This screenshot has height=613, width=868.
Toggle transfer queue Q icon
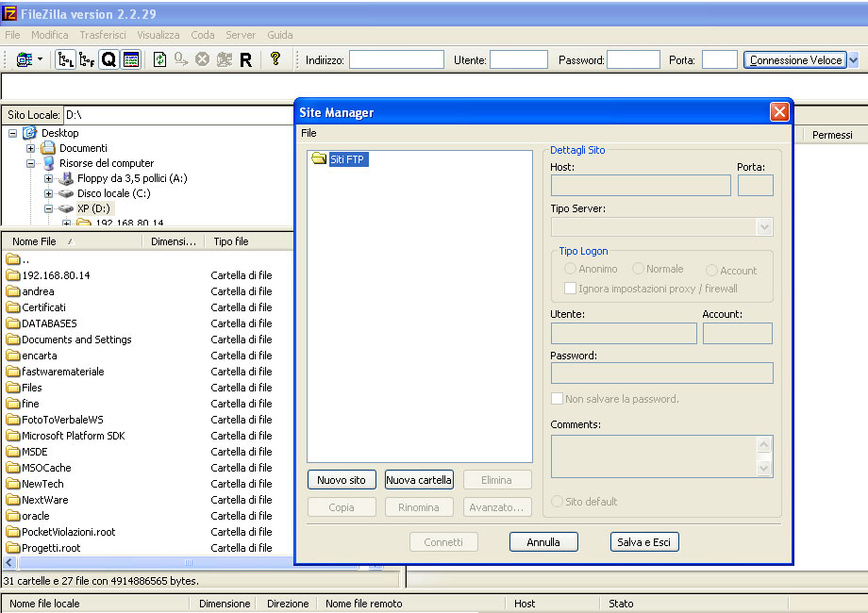point(109,59)
